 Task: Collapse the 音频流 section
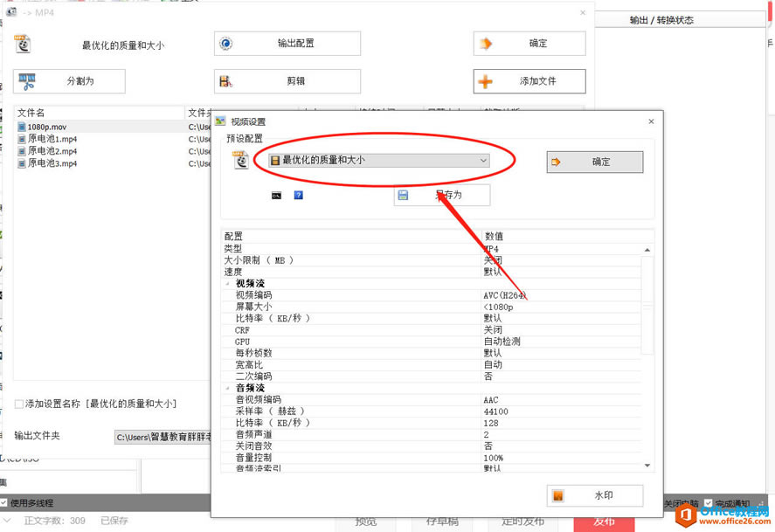228,388
